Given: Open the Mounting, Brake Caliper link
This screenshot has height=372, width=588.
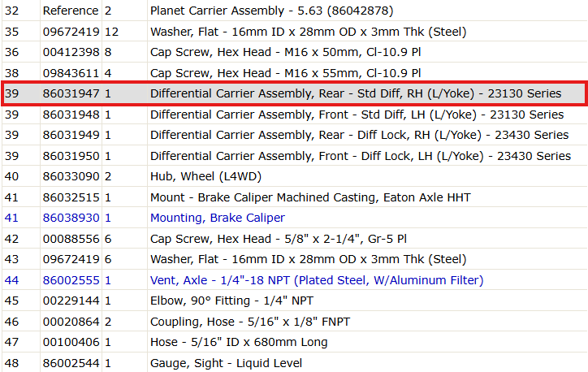Looking at the screenshot, I should (218, 218).
